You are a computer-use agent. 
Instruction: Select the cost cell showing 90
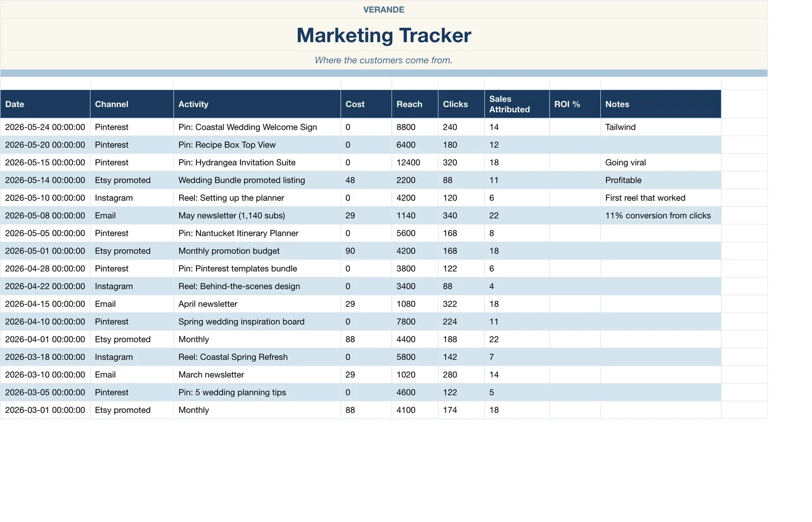(366, 251)
